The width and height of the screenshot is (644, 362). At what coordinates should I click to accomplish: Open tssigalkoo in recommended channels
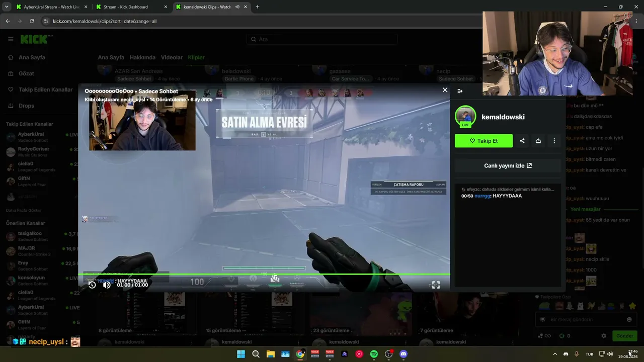(42, 236)
